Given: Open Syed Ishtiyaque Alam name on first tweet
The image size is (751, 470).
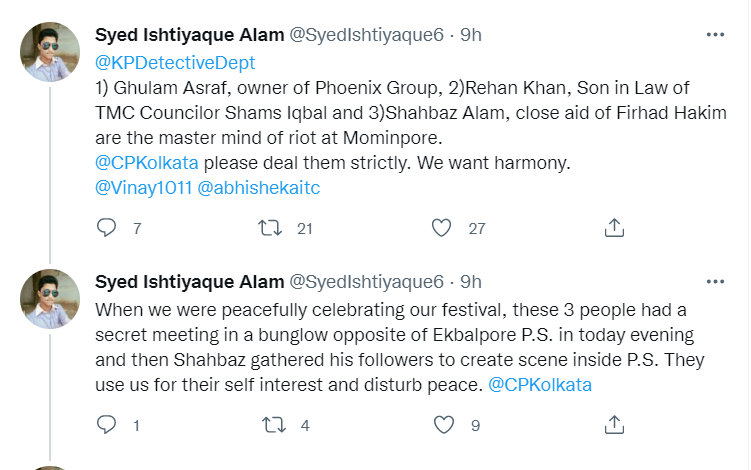Looking at the screenshot, I should (188, 35).
